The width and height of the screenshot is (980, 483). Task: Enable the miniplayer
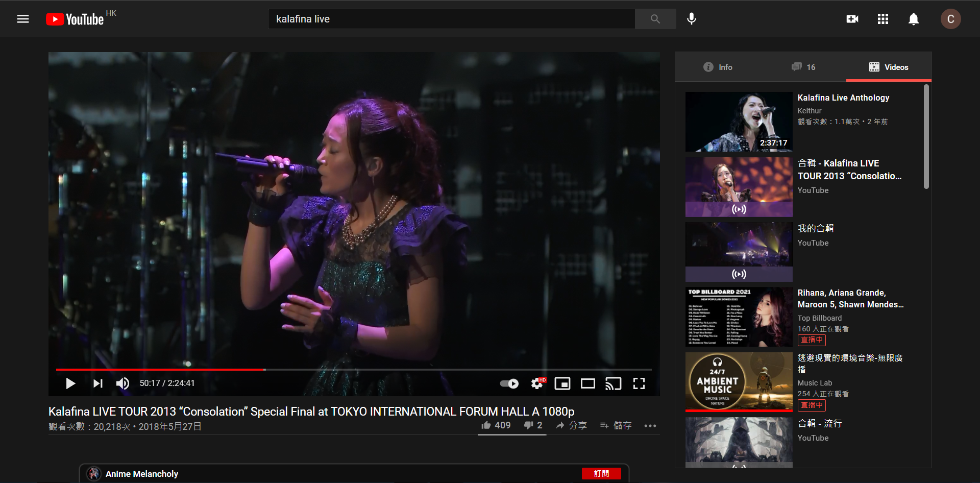pos(562,383)
